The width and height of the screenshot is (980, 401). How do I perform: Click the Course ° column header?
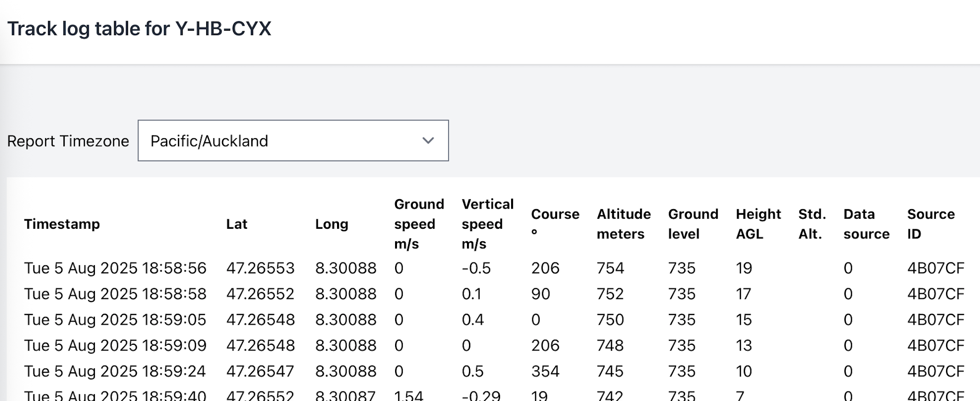pos(555,224)
